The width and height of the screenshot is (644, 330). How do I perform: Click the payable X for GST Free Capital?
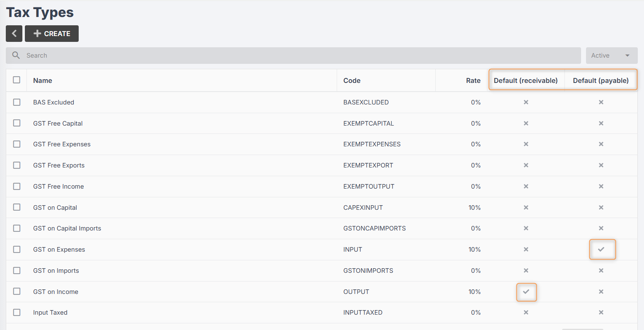(x=601, y=123)
